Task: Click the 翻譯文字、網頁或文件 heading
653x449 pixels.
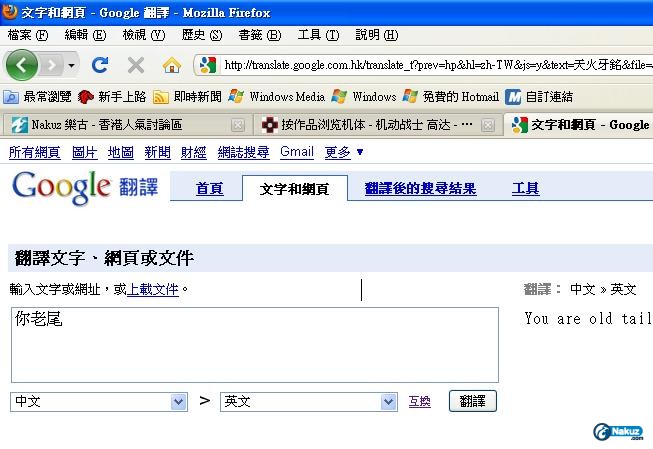Action: point(104,258)
